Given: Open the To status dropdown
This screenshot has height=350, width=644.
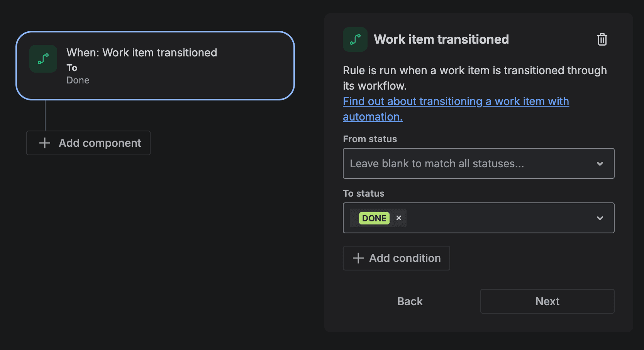Looking at the screenshot, I should [x=502, y=218].
